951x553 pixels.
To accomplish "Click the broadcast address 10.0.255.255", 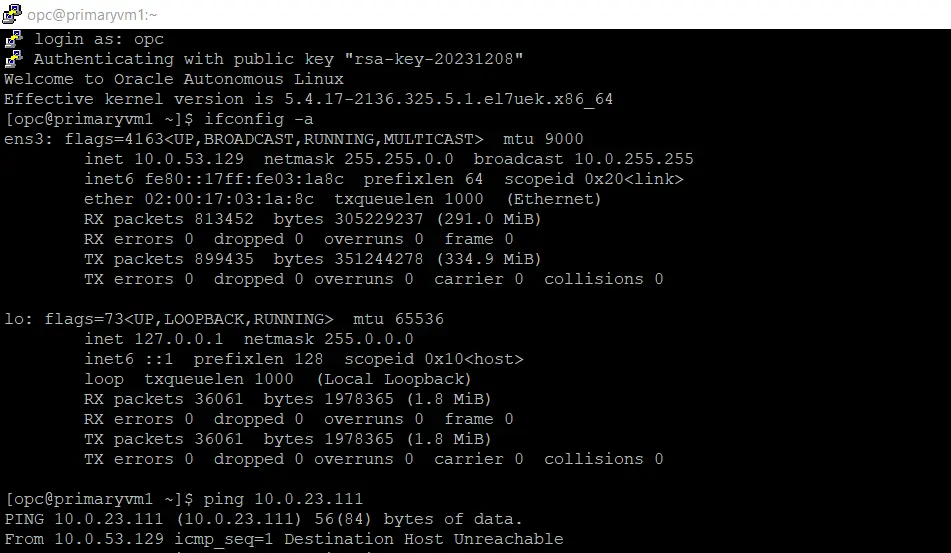I will (x=633, y=159).
